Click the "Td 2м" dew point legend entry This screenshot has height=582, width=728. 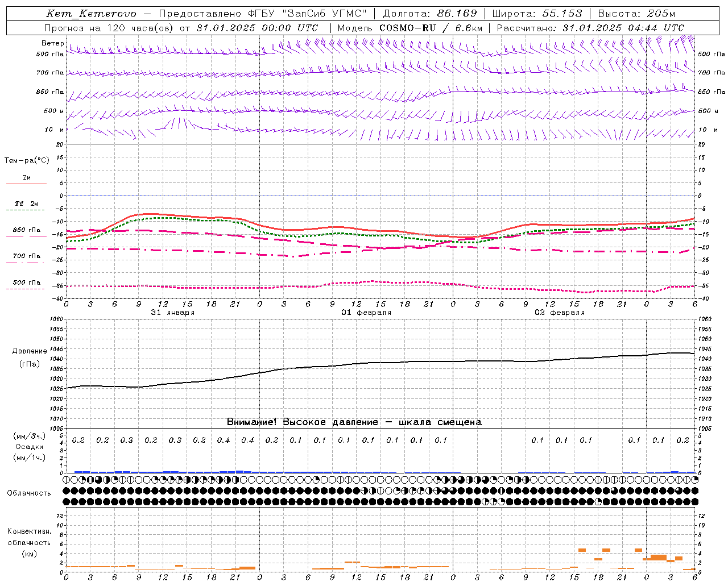click(x=26, y=203)
